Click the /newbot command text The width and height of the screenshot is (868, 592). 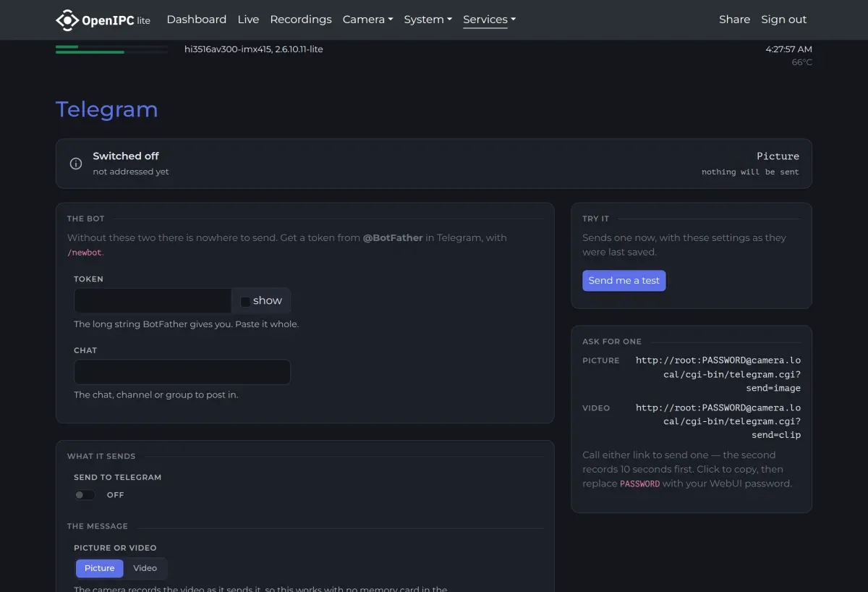click(x=85, y=253)
